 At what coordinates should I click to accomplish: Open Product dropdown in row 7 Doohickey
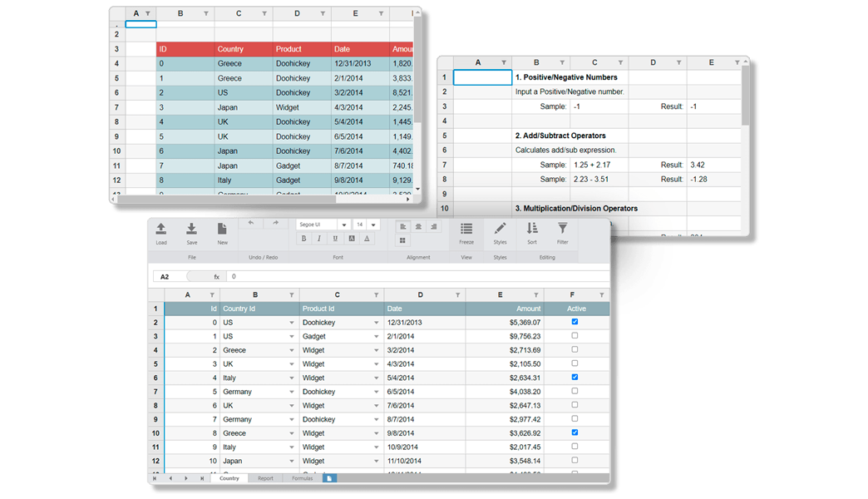coord(377,392)
